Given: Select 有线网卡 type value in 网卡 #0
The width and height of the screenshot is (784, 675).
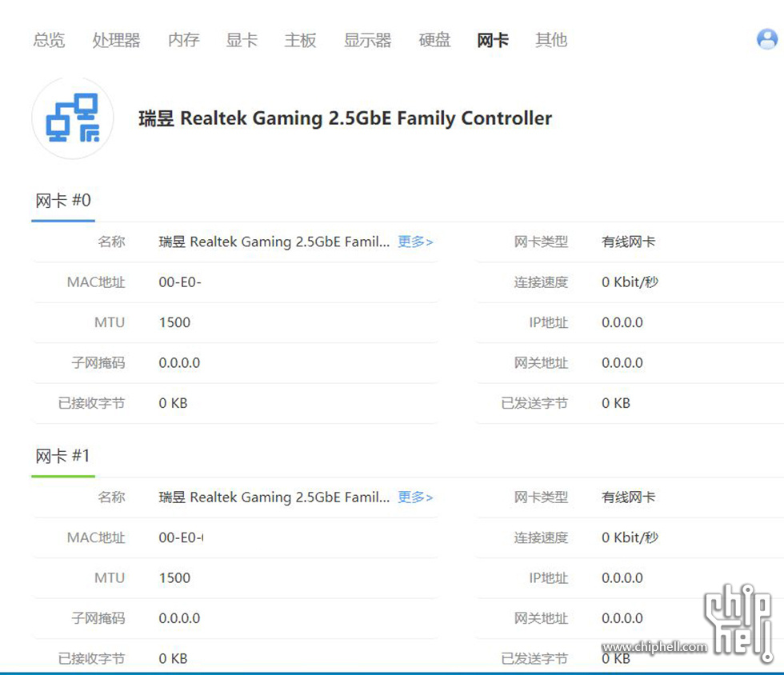Looking at the screenshot, I should coord(629,242).
